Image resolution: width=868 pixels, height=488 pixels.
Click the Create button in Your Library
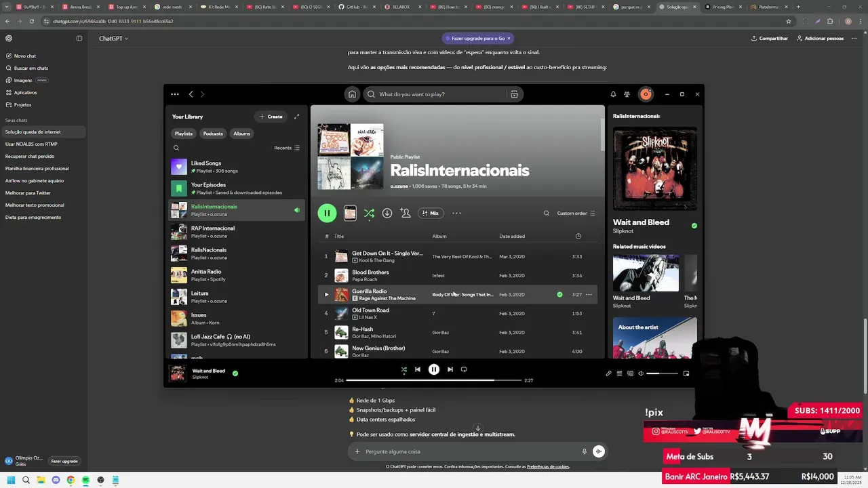tap(271, 117)
